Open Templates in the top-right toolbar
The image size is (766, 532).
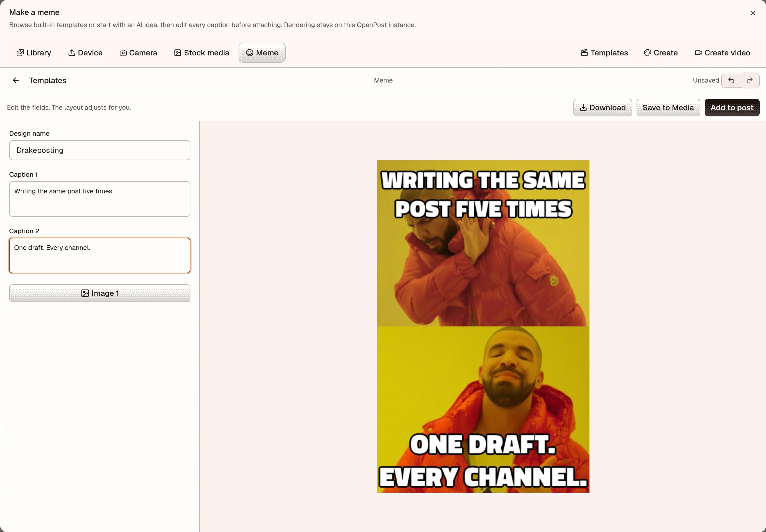[604, 53]
